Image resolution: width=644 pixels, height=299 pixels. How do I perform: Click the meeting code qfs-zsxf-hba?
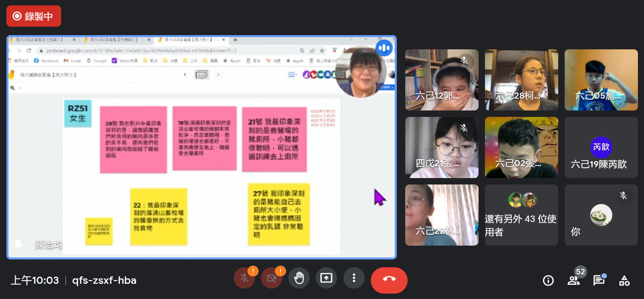click(104, 280)
